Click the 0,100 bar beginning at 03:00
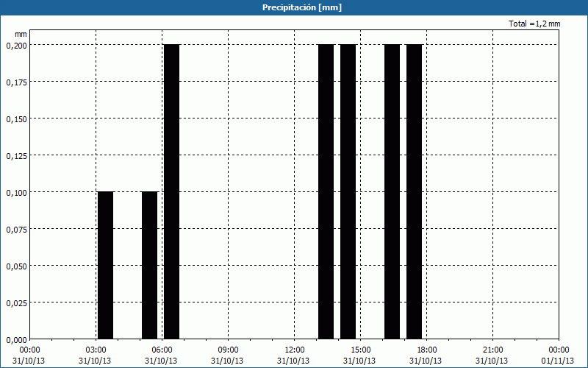This screenshot has width=588, height=368. [105, 265]
